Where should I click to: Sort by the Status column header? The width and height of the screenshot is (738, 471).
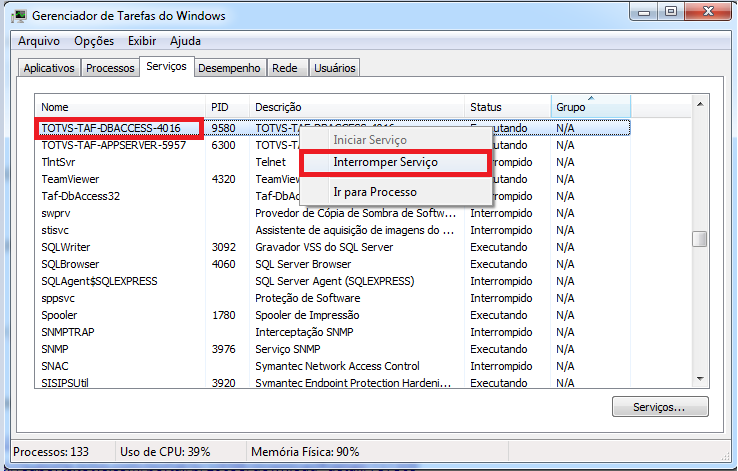pyautogui.click(x=508, y=107)
